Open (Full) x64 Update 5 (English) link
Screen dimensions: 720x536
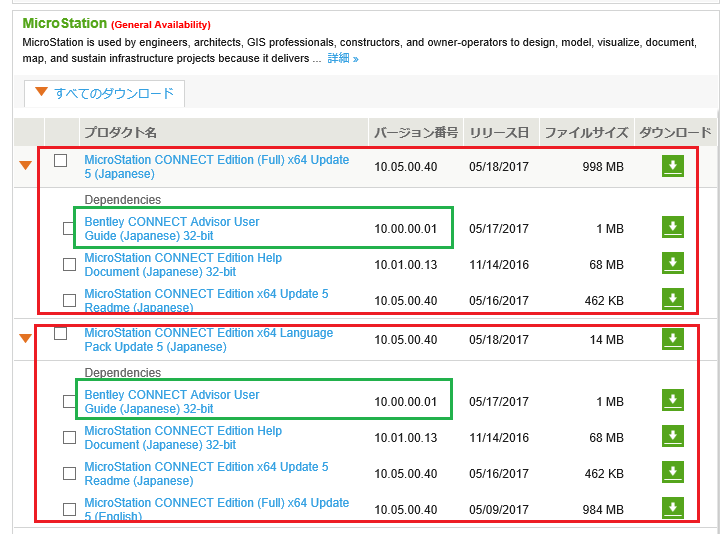216,509
